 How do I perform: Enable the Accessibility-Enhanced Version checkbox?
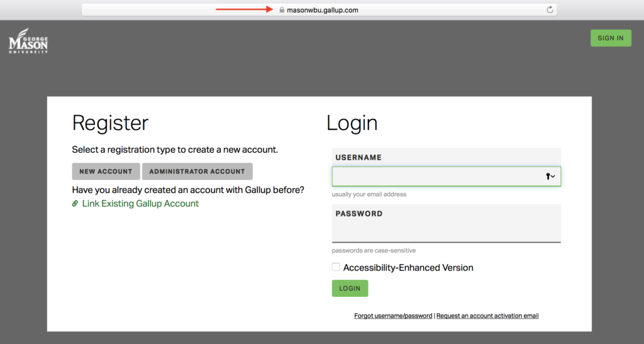click(x=336, y=267)
